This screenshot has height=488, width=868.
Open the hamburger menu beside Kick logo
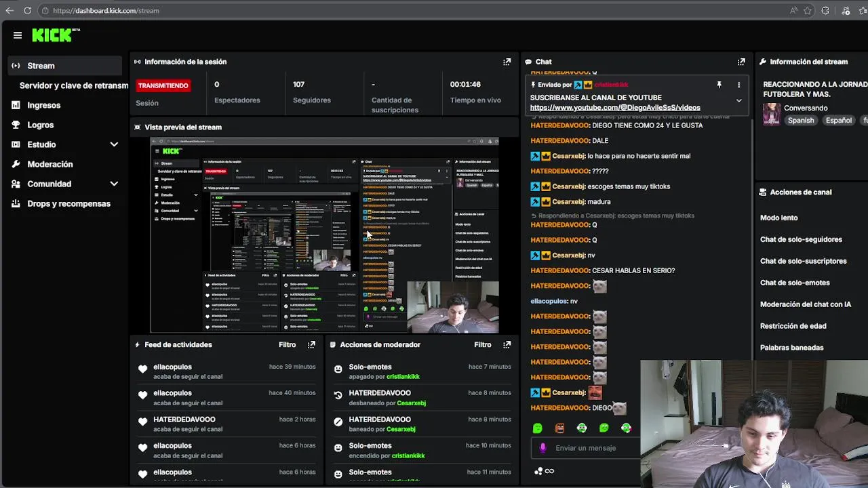18,35
